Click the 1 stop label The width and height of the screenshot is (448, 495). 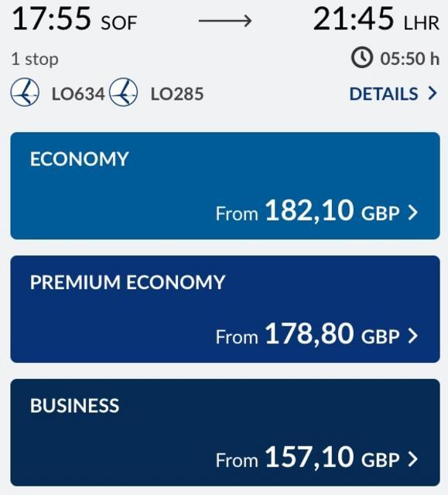point(35,60)
